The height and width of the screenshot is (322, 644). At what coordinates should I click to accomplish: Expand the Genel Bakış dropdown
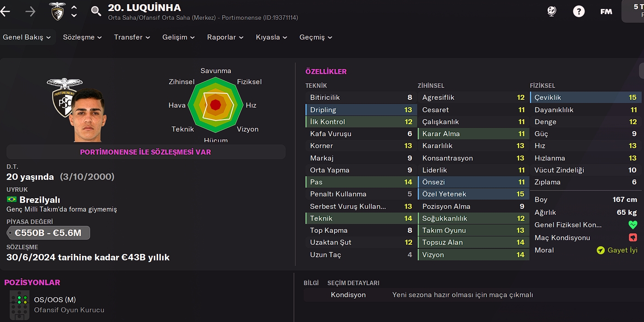[27, 37]
